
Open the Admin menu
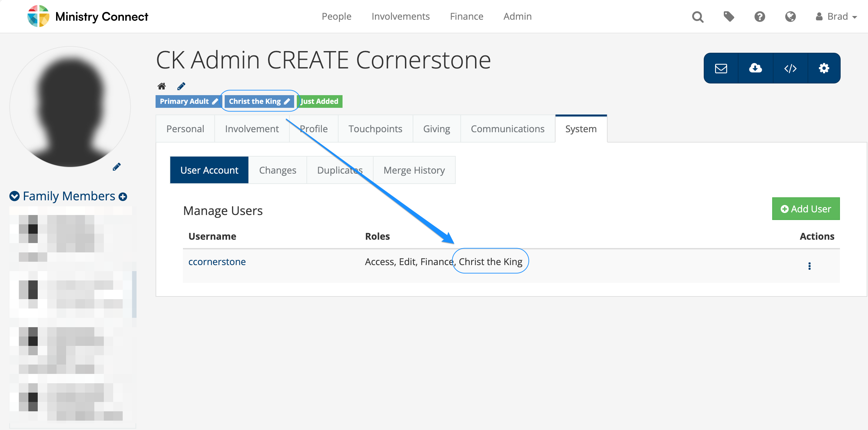tap(517, 16)
